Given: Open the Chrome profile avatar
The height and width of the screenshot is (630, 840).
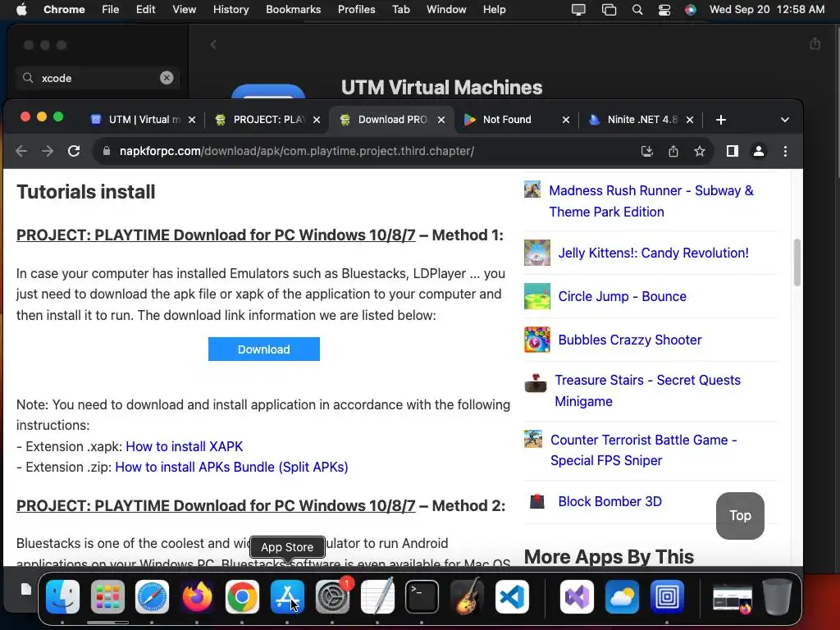Looking at the screenshot, I should click(759, 151).
